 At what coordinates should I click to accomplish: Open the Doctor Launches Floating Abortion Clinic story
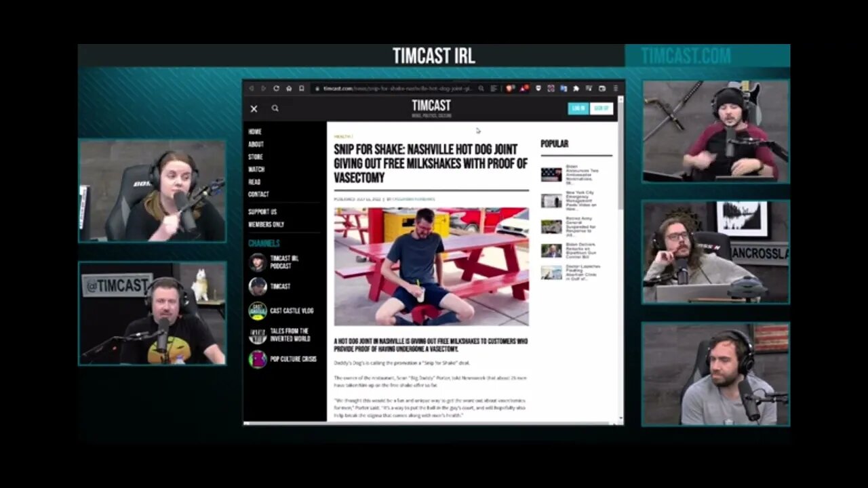point(583,272)
